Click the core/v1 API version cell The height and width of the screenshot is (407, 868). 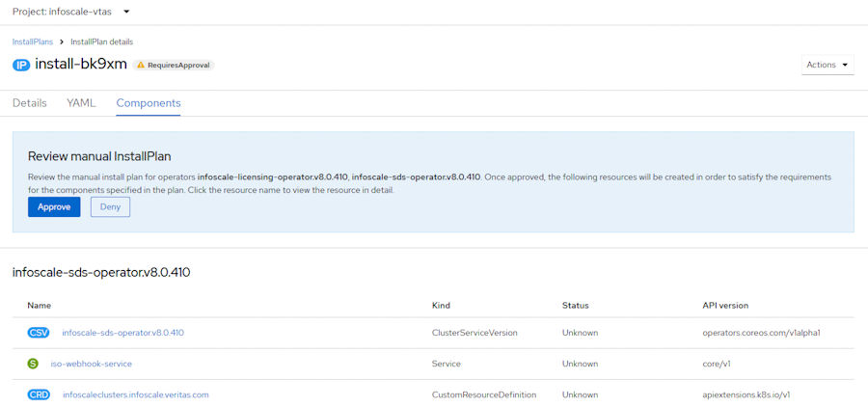click(x=717, y=364)
